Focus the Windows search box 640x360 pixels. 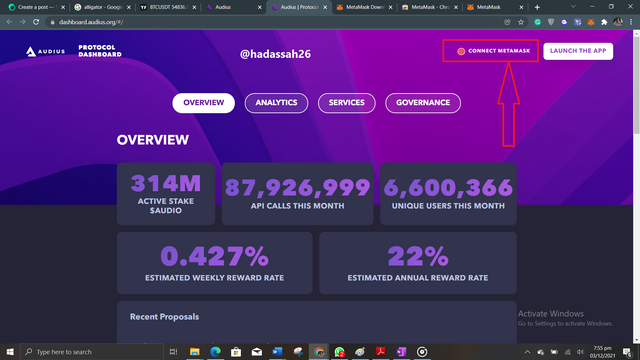coord(92,351)
